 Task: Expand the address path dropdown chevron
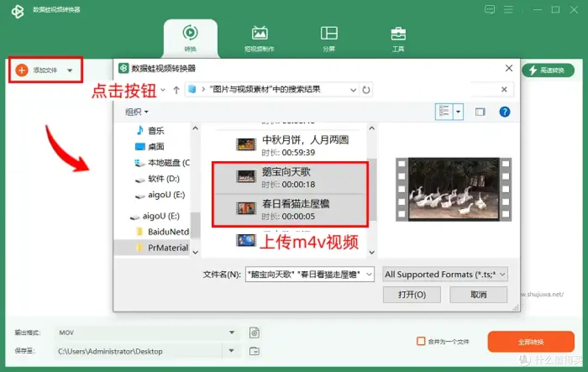[x=353, y=90]
